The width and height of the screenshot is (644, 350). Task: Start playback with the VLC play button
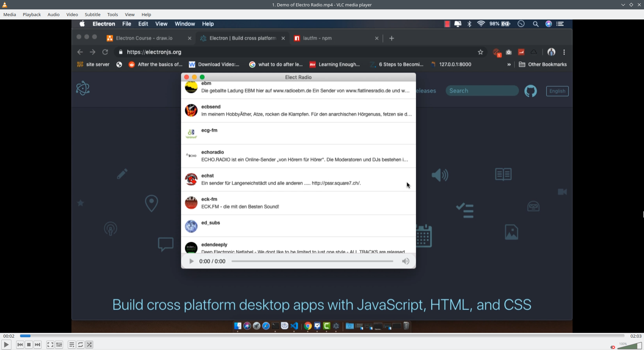[6, 345]
